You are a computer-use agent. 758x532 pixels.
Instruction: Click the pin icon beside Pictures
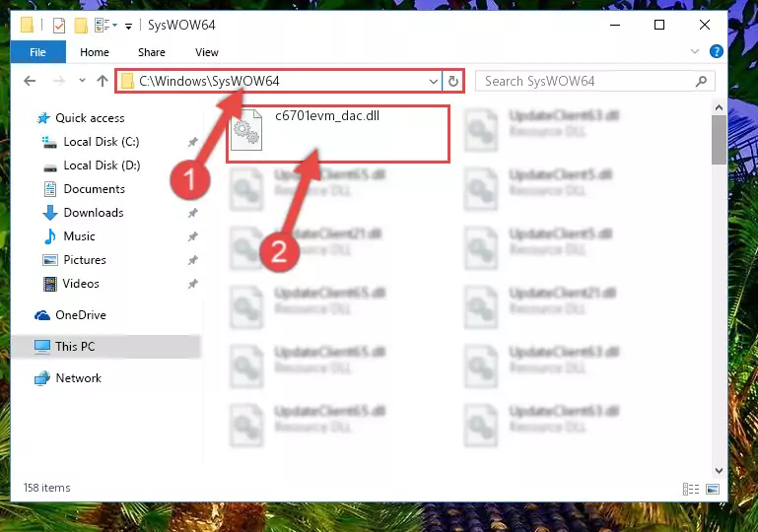193,260
